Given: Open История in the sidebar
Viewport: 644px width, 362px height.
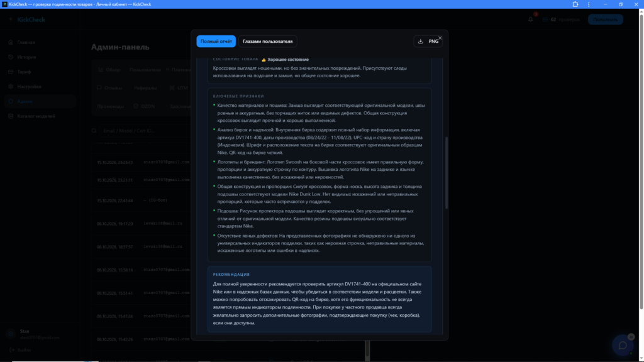Looking at the screenshot, I should [x=26, y=57].
